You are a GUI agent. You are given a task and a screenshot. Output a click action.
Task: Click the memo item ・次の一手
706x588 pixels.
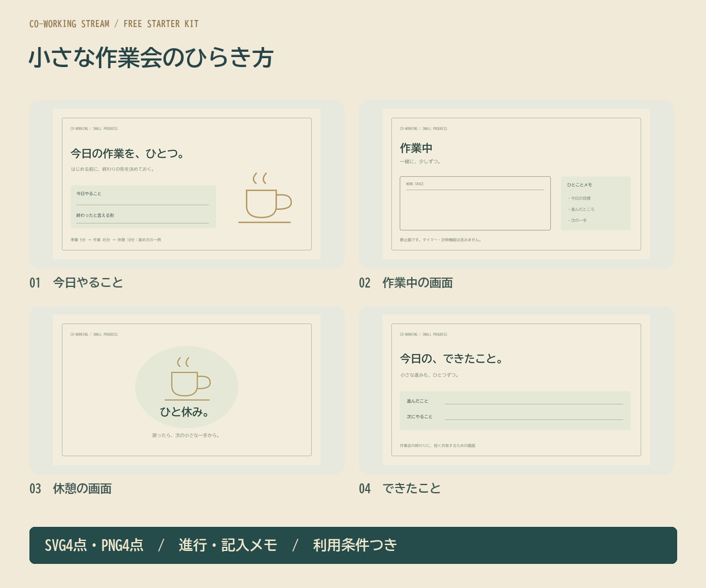[577, 220]
